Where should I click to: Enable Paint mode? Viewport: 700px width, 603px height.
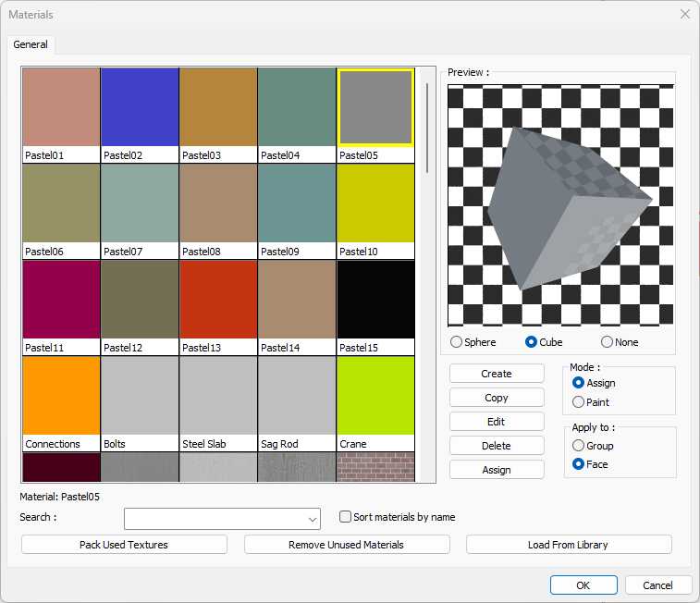click(579, 402)
